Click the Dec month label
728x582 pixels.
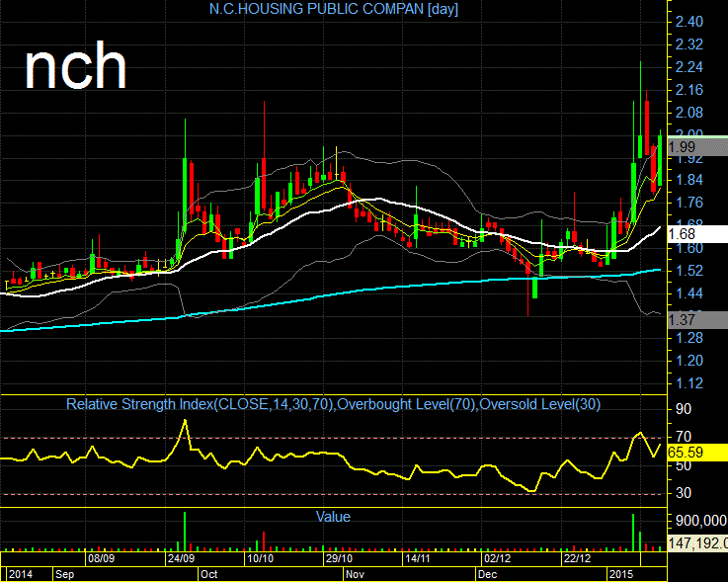pyautogui.click(x=488, y=574)
